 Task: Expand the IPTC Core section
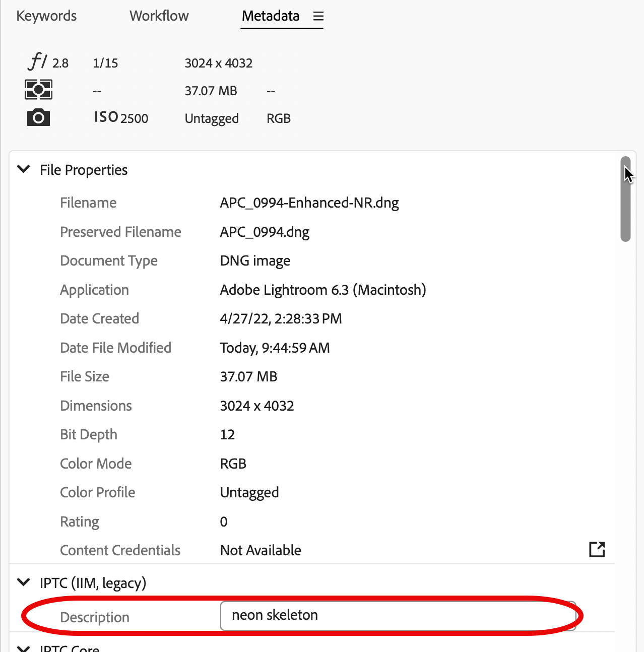click(23, 648)
